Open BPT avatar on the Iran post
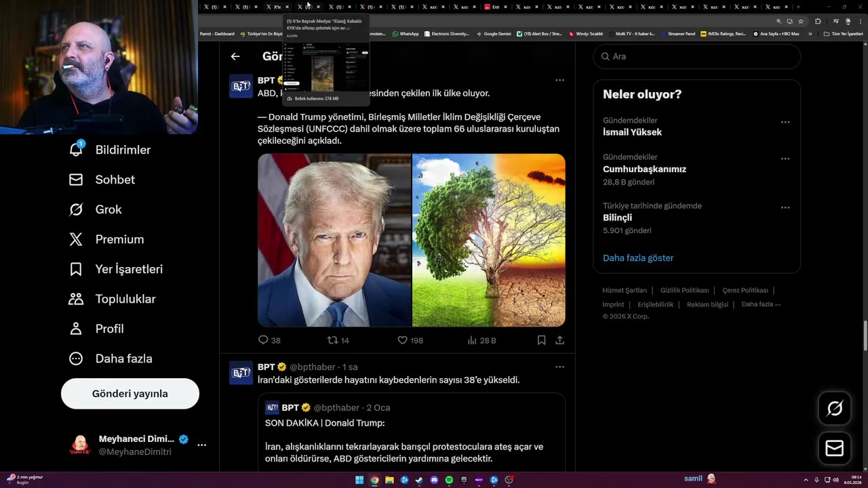This screenshot has height=488, width=868. click(x=241, y=373)
